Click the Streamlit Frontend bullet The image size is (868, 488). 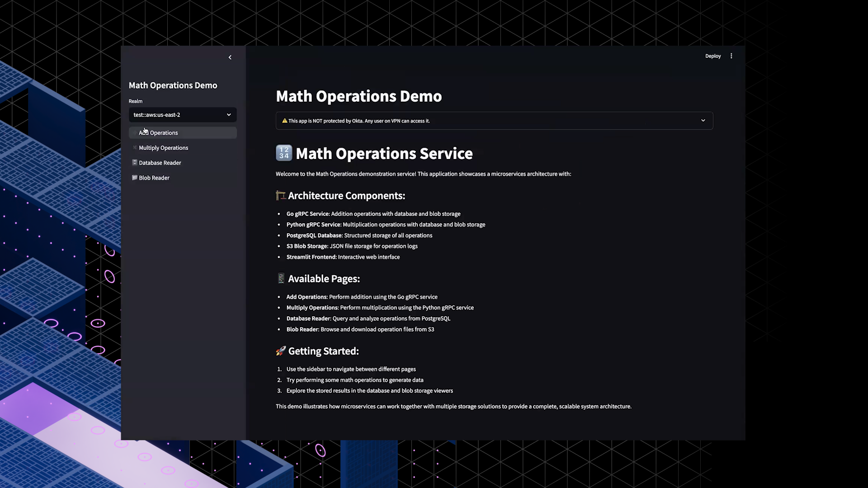coord(343,257)
